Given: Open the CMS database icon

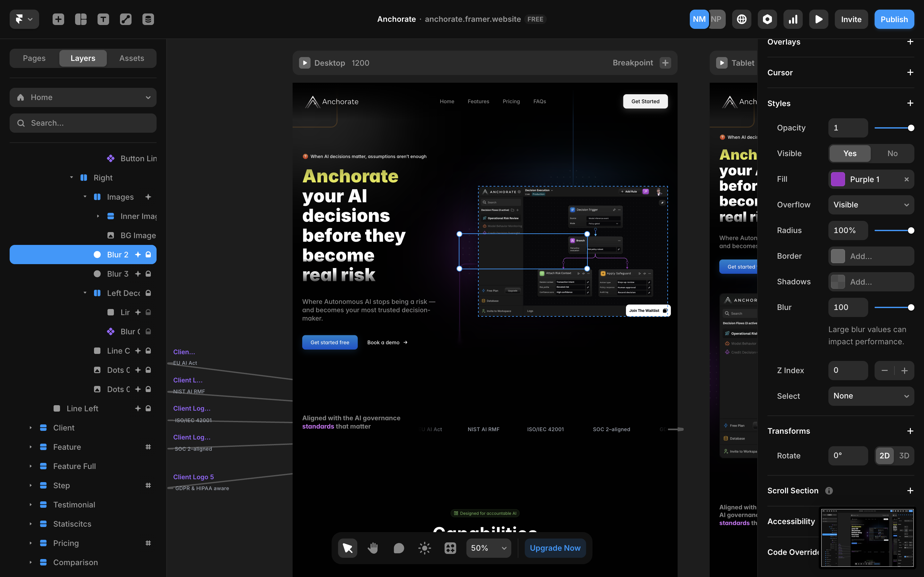Looking at the screenshot, I should [148, 19].
